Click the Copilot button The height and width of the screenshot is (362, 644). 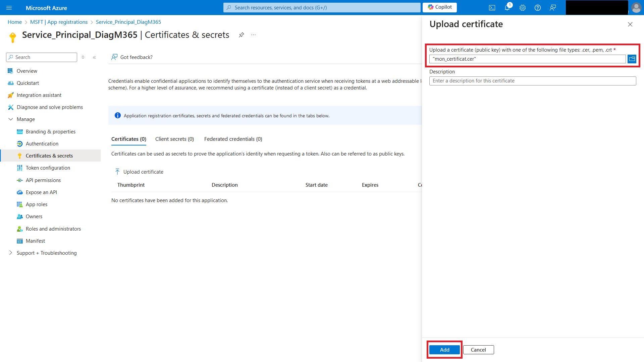click(440, 7)
